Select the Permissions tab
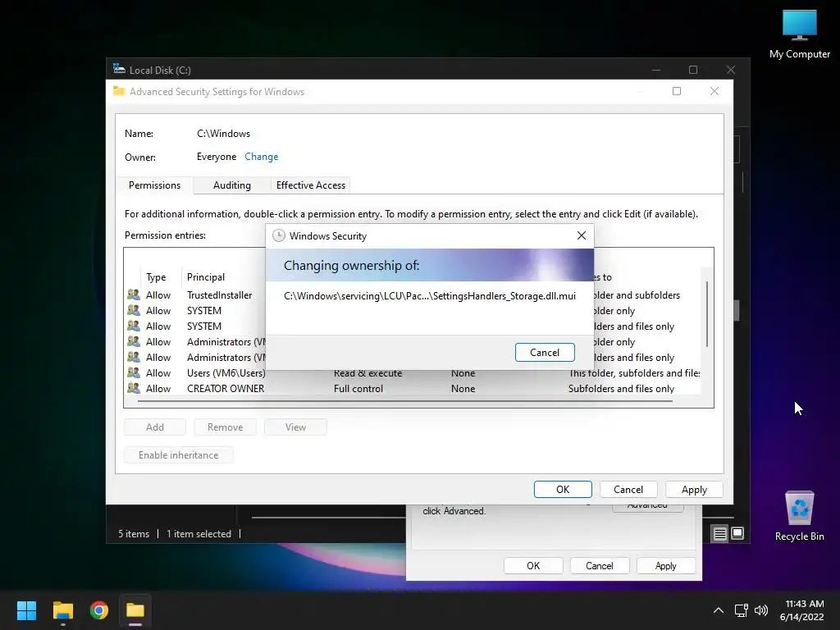 coord(154,185)
